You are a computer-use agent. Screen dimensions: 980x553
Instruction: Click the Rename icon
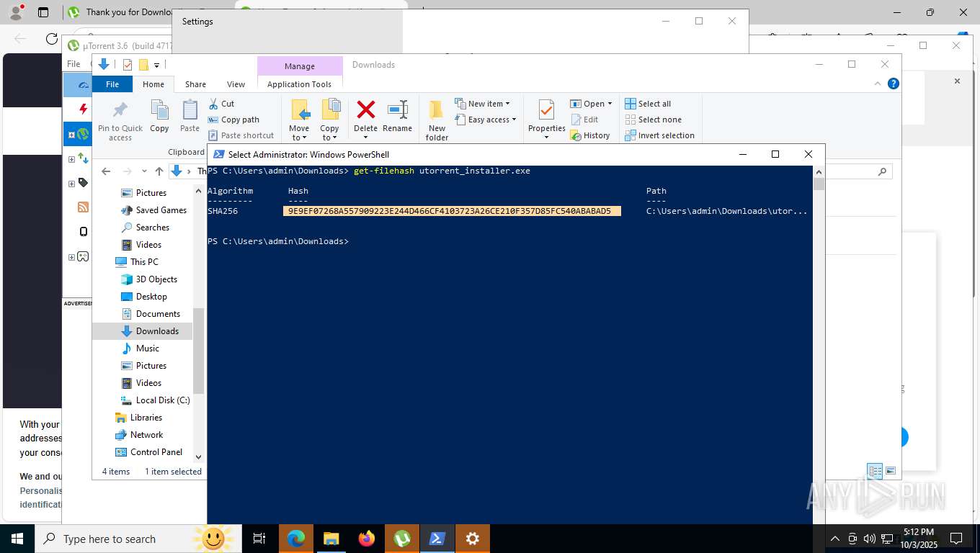click(x=397, y=110)
